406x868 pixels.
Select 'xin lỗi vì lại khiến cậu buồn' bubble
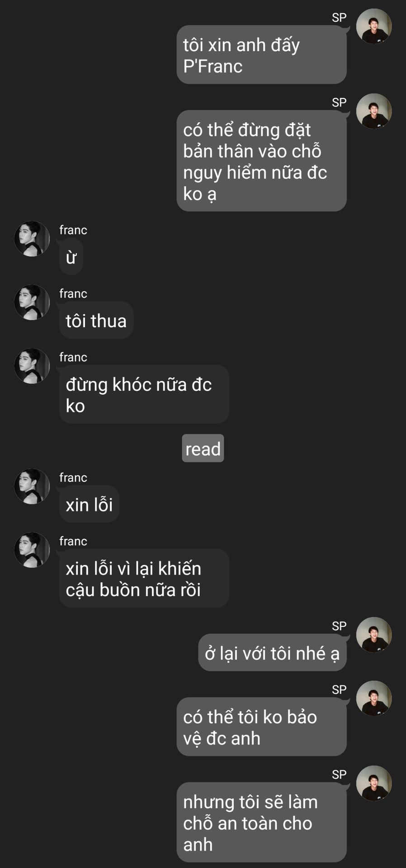[x=144, y=578]
